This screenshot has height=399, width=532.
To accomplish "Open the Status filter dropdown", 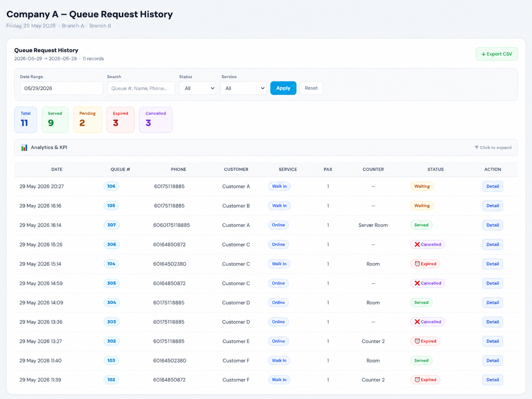I will pyautogui.click(x=198, y=88).
